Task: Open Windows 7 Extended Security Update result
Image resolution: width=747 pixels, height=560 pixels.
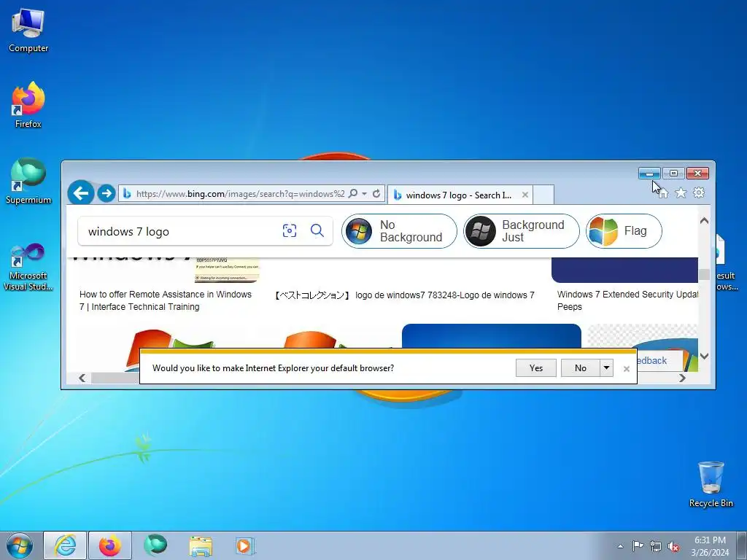Action: (x=627, y=300)
